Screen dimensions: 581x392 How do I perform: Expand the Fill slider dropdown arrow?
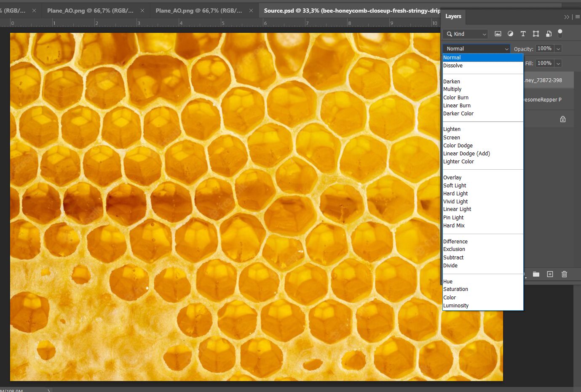[x=558, y=64]
